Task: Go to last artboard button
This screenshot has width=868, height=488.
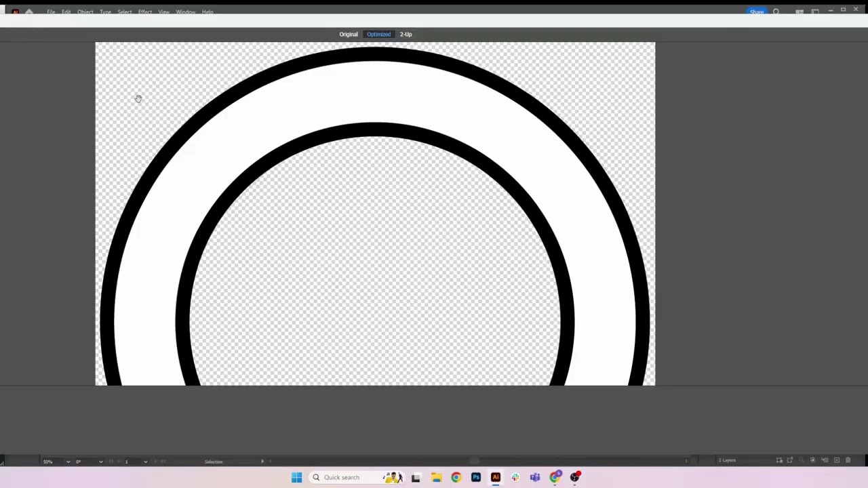Action: 163,462
